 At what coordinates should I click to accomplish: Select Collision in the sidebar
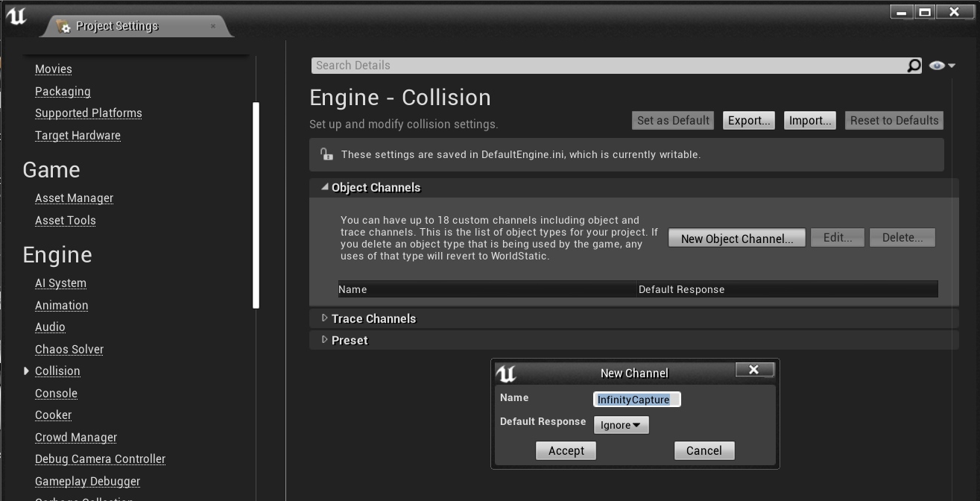click(x=57, y=371)
